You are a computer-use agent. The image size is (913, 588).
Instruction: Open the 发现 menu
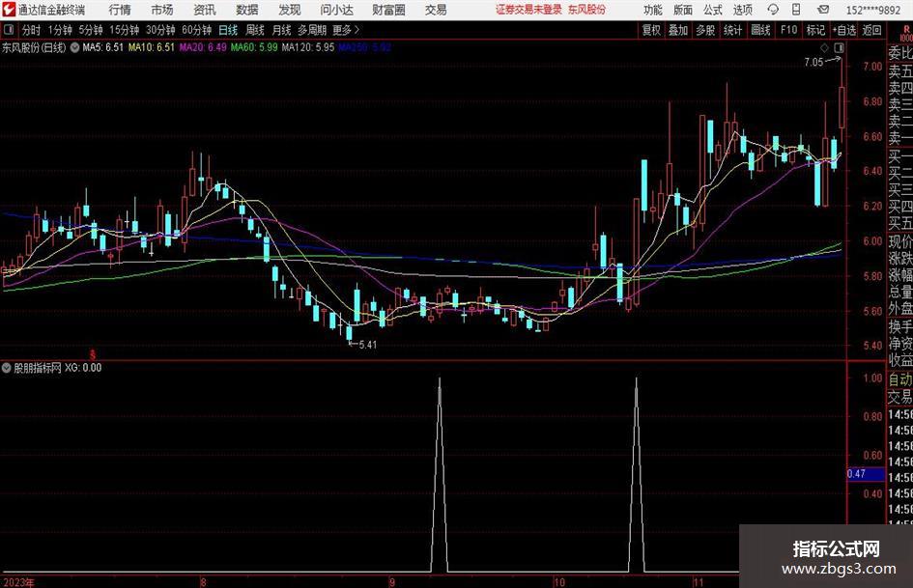pos(290,10)
